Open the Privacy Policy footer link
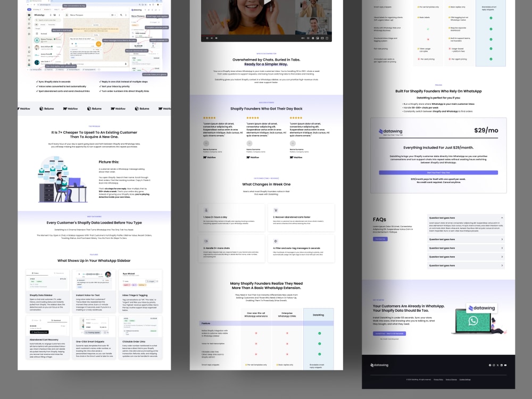 coord(438,380)
